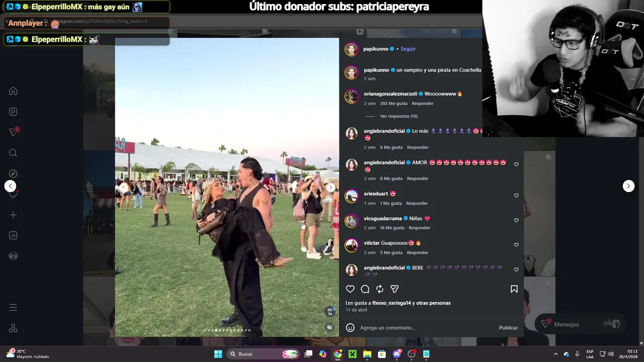The height and width of the screenshot is (362, 644).
Task: Show the next carousel image
Action: coord(331,188)
